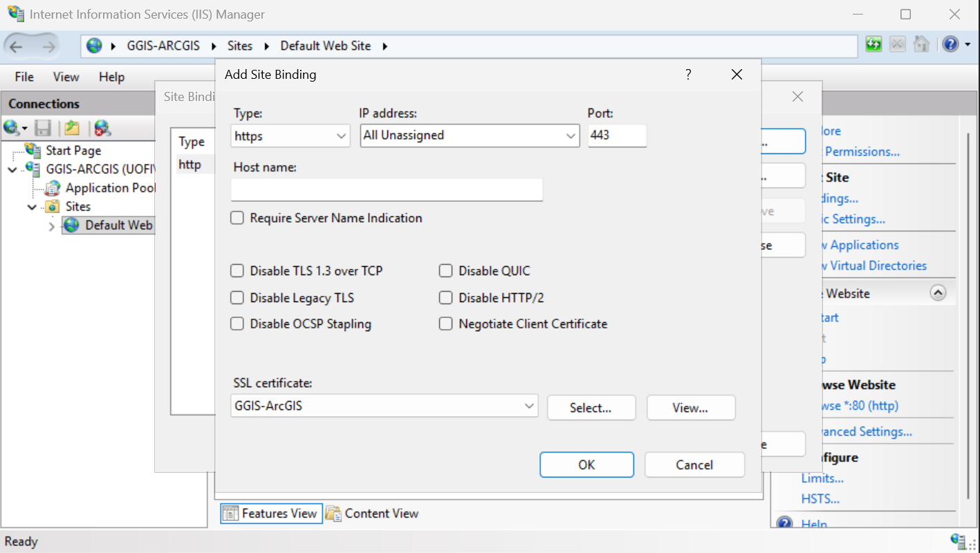Check Disable TLS 1.3 over TCP
980x553 pixels.
[237, 271]
